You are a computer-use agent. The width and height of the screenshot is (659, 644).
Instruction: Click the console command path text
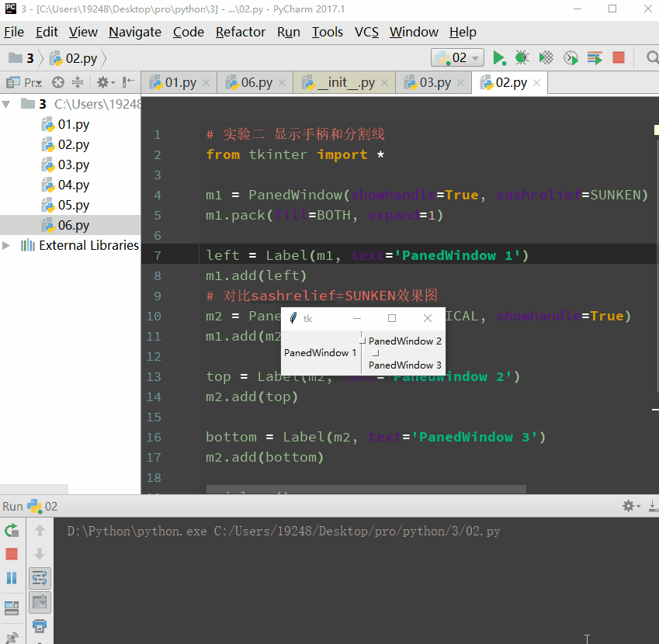pyautogui.click(x=283, y=531)
